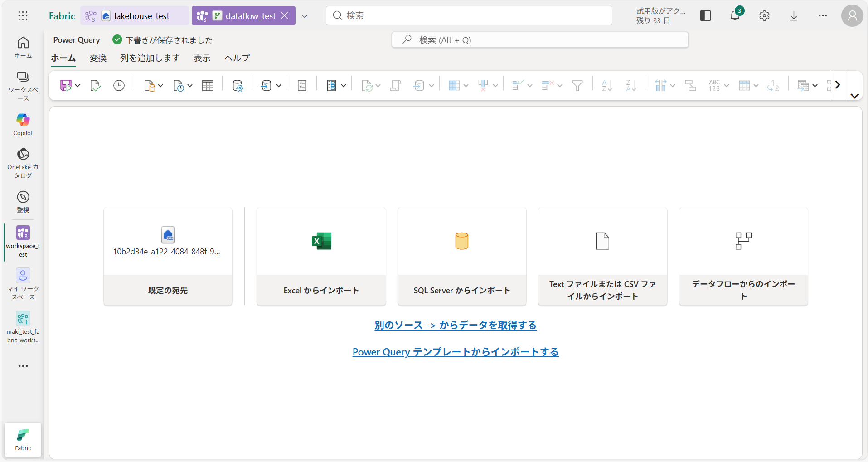Switch to the 変換 ribbon tab
The image size is (868, 462).
[x=98, y=58]
